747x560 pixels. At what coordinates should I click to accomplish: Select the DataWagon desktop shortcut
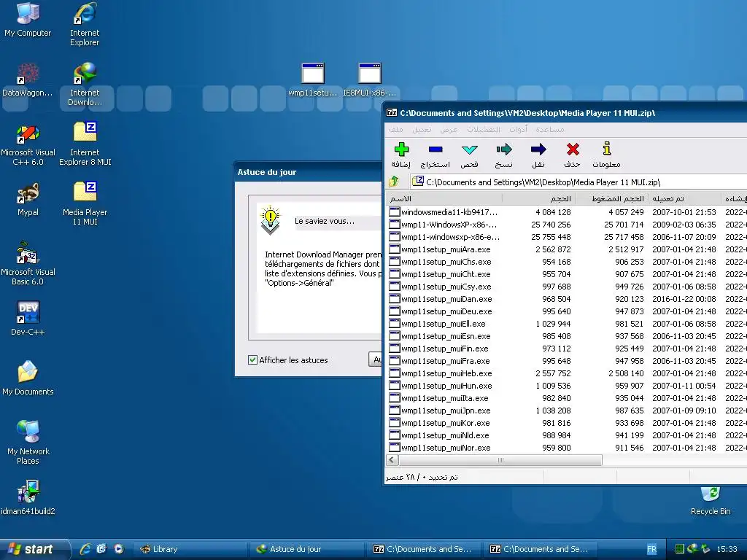[28, 79]
